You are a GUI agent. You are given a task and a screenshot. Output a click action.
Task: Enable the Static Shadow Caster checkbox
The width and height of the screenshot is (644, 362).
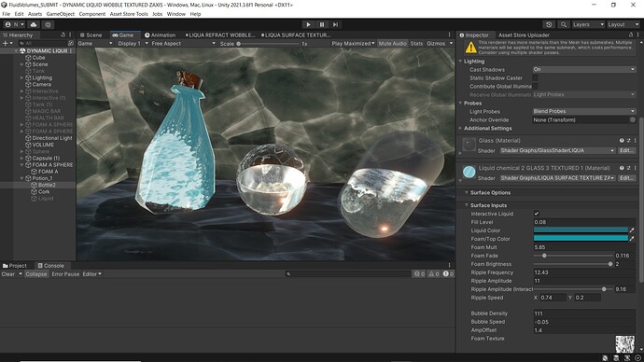535,78
